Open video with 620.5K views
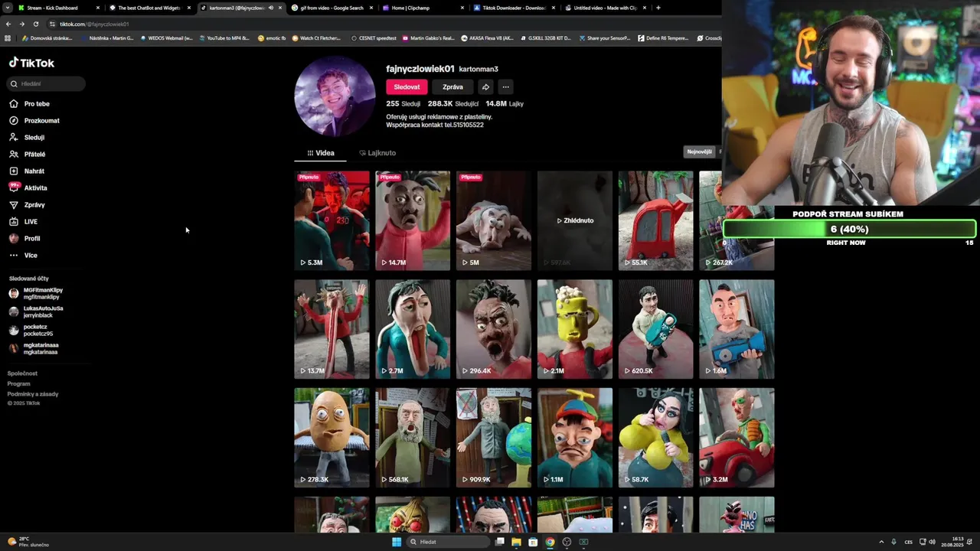The height and width of the screenshot is (551, 980). click(656, 329)
